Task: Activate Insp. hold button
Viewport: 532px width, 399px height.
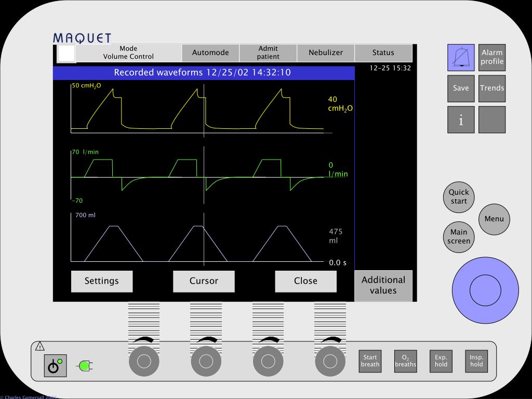Action: pyautogui.click(x=476, y=362)
